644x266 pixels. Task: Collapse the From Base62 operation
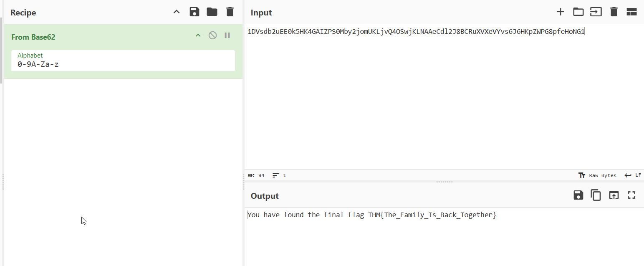pyautogui.click(x=198, y=35)
